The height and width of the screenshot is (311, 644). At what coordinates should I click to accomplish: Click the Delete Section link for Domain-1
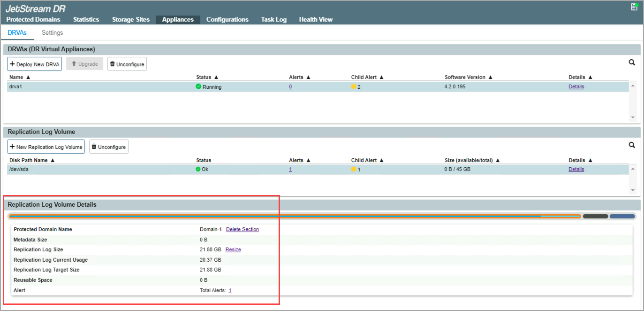tap(242, 230)
